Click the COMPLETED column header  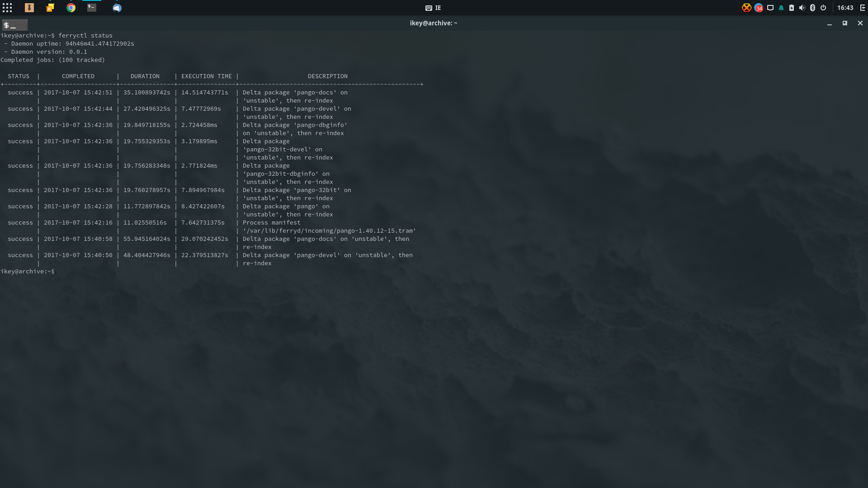click(78, 76)
